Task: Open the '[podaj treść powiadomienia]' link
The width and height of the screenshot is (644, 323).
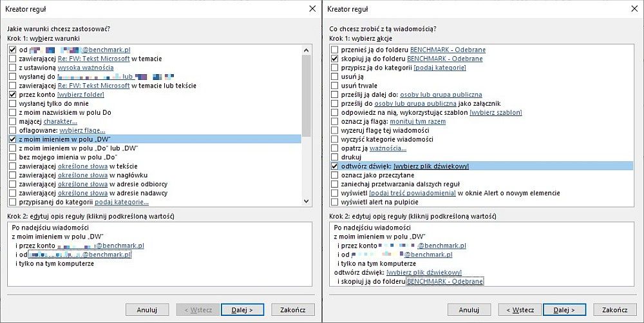Action: [x=412, y=193]
